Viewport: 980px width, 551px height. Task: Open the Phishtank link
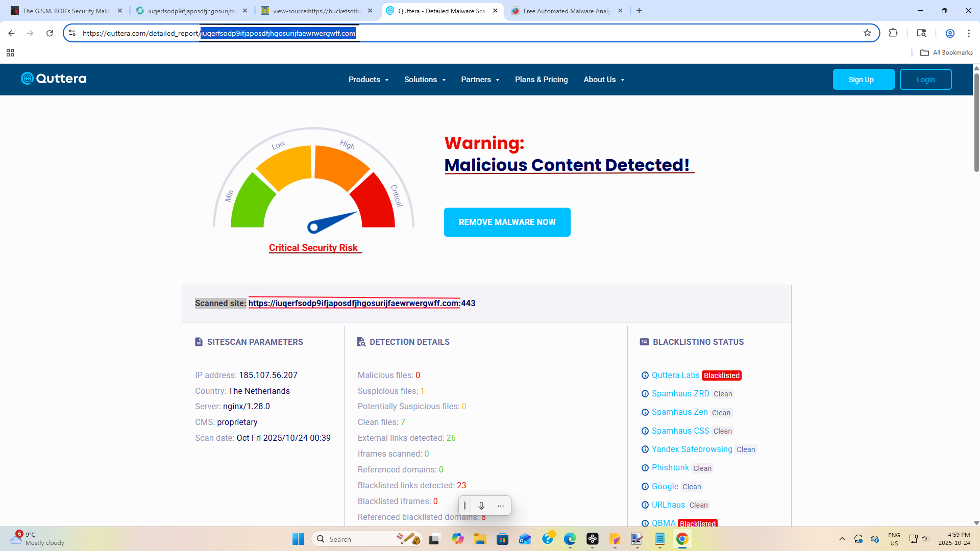[x=670, y=468]
